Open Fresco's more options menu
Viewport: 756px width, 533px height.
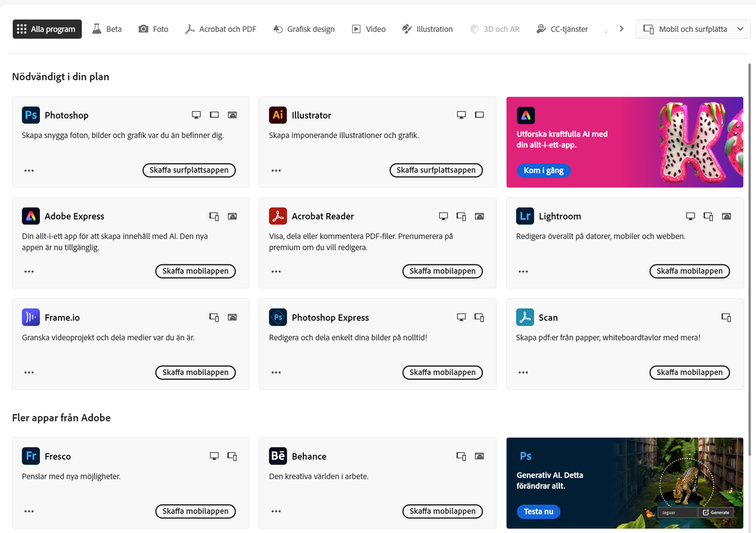[29, 511]
